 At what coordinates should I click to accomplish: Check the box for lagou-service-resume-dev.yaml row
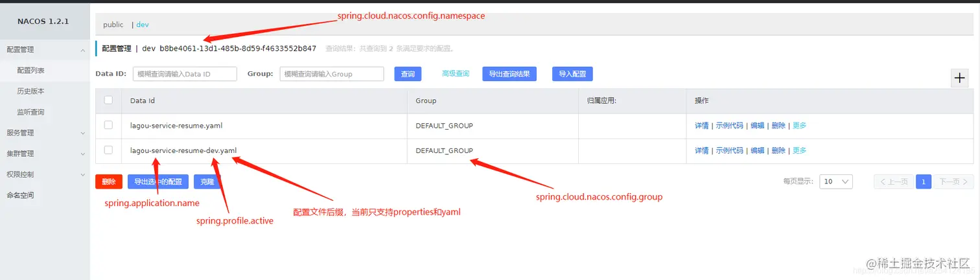point(108,150)
